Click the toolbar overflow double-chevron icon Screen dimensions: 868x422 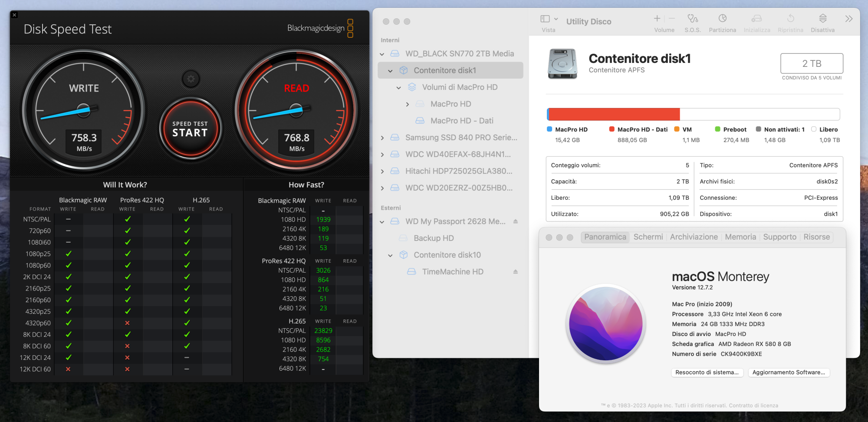[849, 19]
